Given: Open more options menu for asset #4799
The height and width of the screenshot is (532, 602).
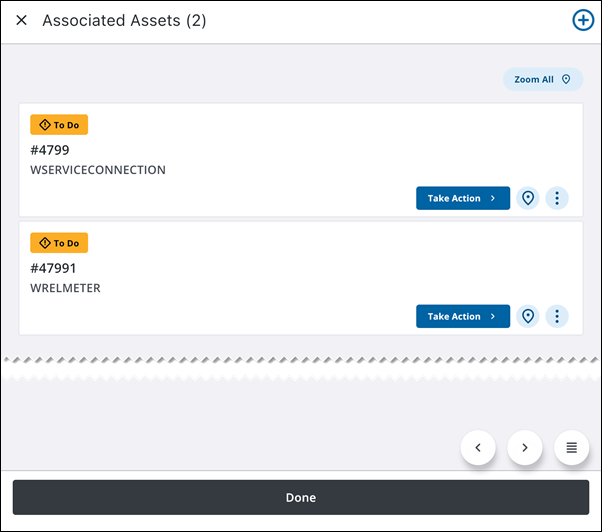Looking at the screenshot, I should tap(557, 198).
